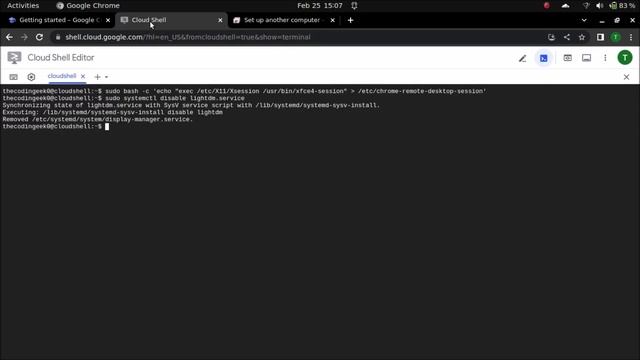The width and height of the screenshot is (640, 360).
Task: Switch to Set up another computer tab
Action: tap(282, 20)
